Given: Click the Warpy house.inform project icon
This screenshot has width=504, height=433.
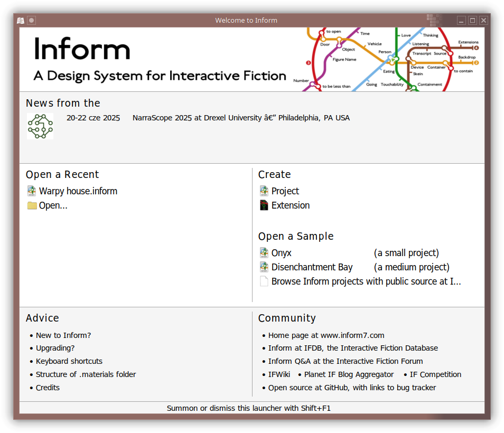Looking at the screenshot, I should (32, 191).
